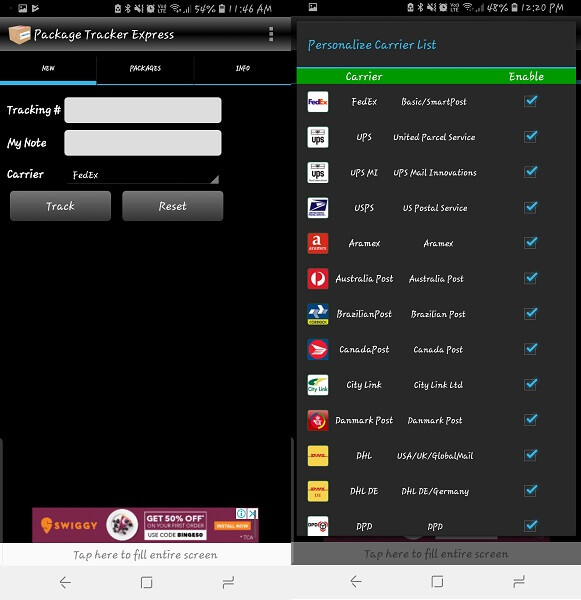Screen dimensions: 581x600
Task: Open the ad info icon on Swiggy banner
Action: point(242,513)
